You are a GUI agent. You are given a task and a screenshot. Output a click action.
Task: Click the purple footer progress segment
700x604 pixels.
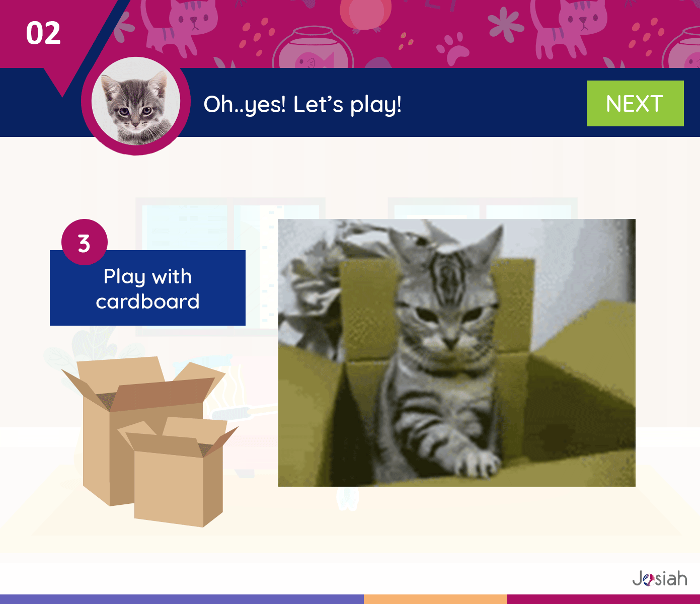[x=182, y=599]
